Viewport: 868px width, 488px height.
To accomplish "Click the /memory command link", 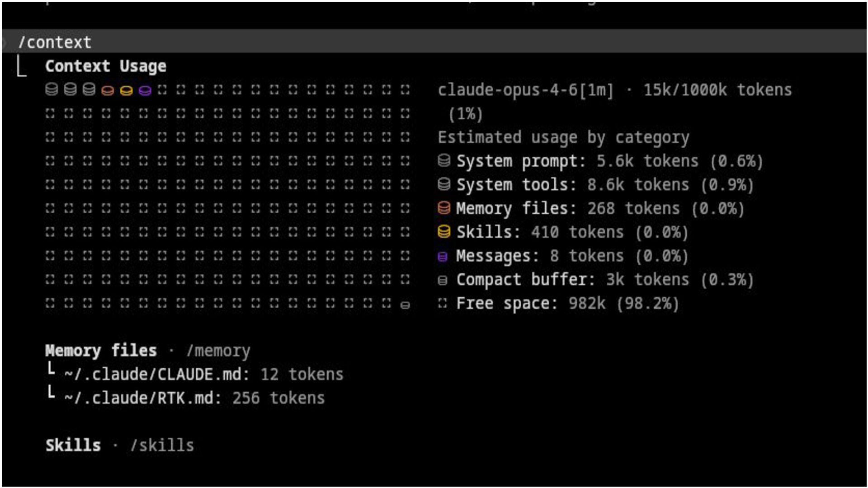I will tap(218, 351).
